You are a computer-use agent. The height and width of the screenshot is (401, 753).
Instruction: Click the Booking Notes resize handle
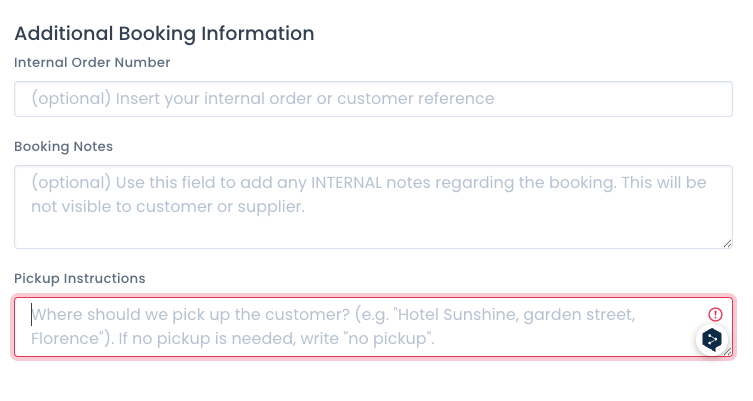click(x=728, y=243)
